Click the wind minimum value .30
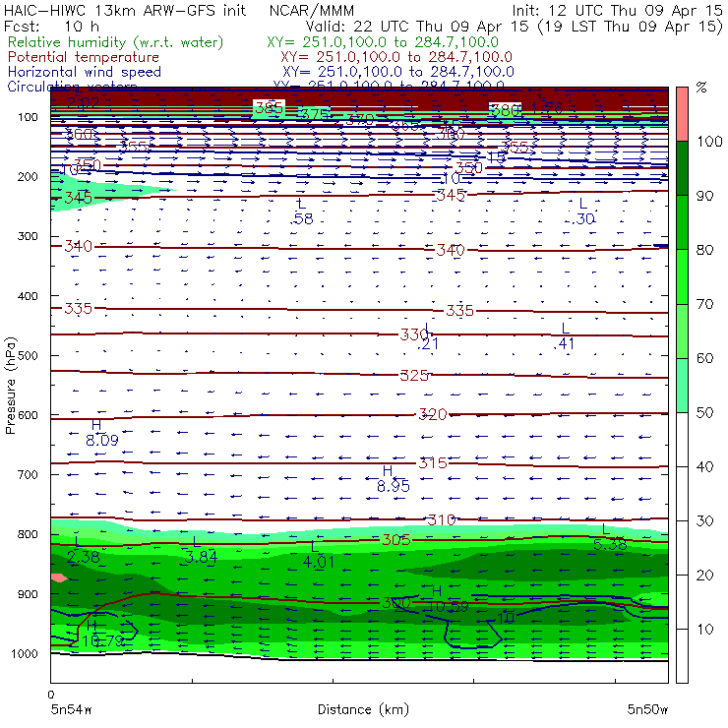Viewport: 728px width, 728px height. pos(583,218)
